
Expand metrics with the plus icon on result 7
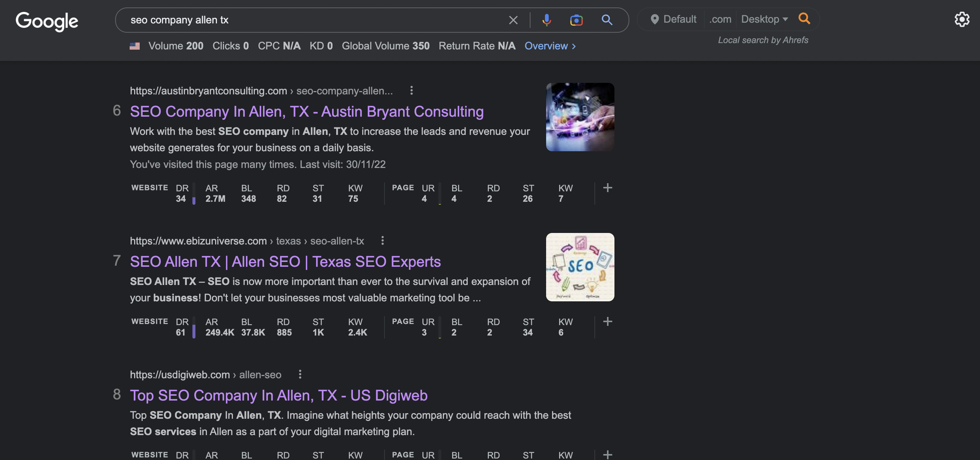607,321
